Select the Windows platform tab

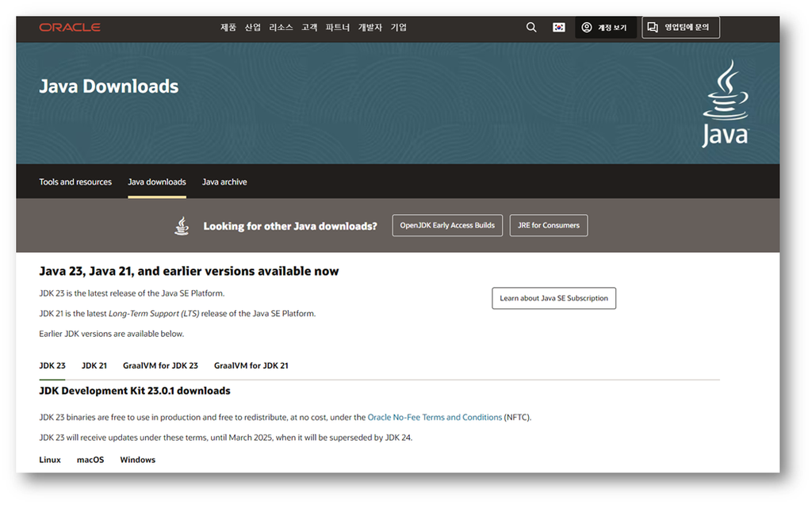point(138,460)
